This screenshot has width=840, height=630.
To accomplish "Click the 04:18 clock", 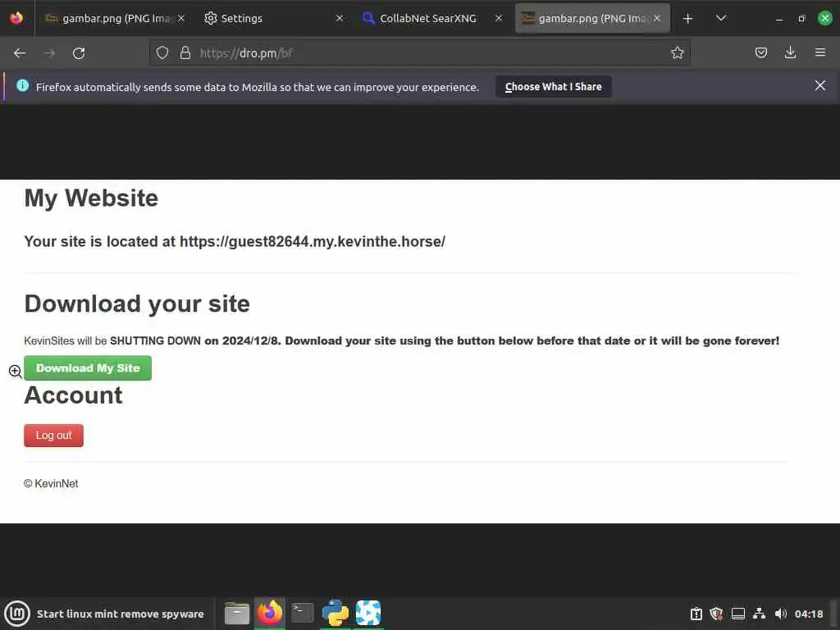I will coord(809,614).
